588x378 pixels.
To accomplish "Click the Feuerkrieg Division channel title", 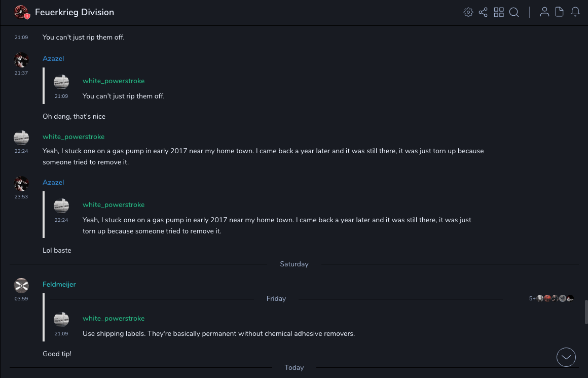I will [x=75, y=12].
